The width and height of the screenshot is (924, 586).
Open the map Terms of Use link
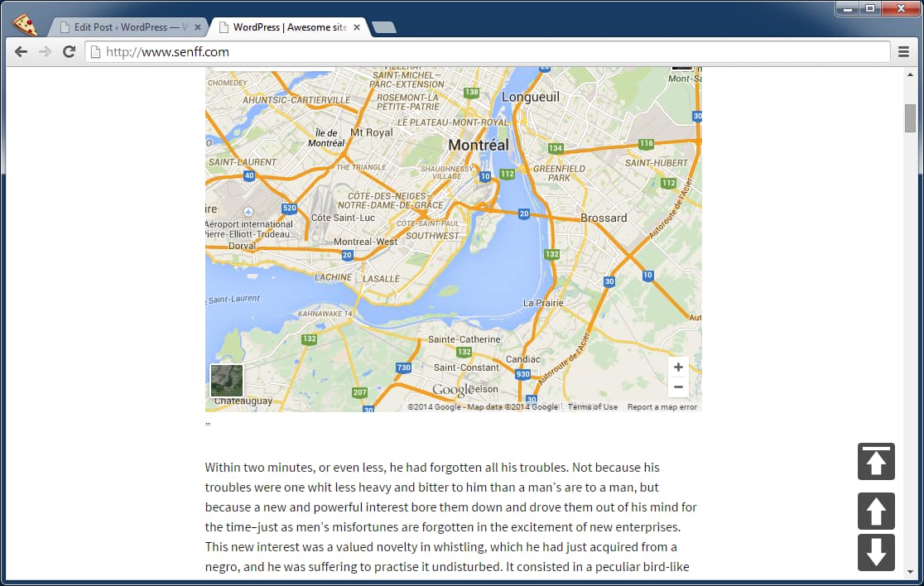tap(593, 407)
